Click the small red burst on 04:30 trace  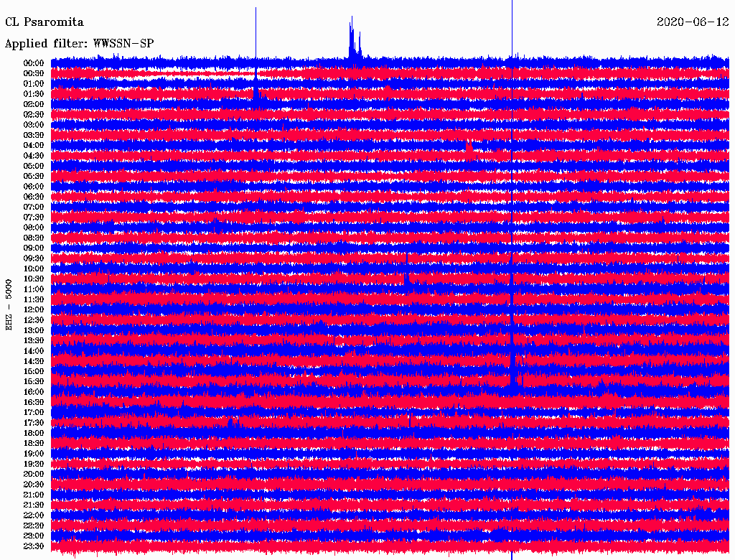pyautogui.click(x=469, y=149)
